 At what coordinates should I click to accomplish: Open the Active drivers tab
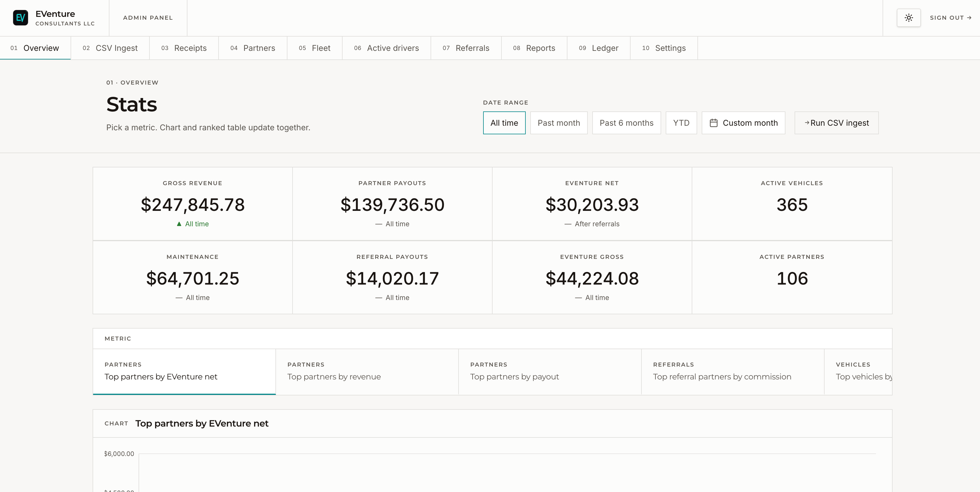(386, 48)
